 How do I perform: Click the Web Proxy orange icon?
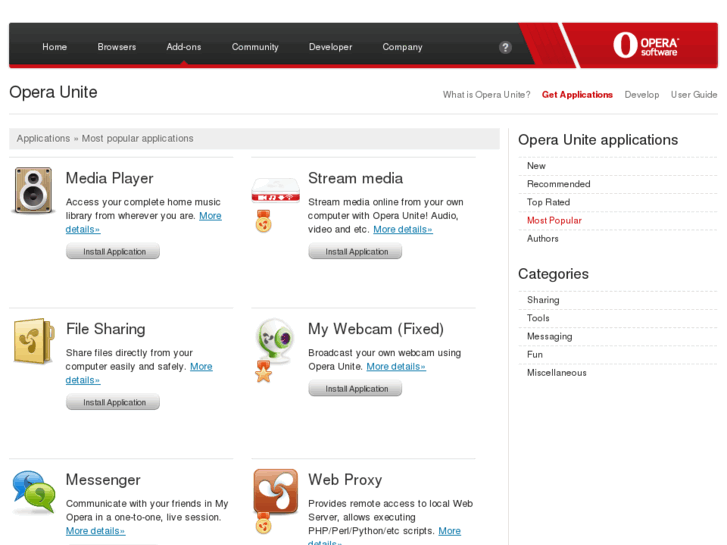(x=275, y=491)
